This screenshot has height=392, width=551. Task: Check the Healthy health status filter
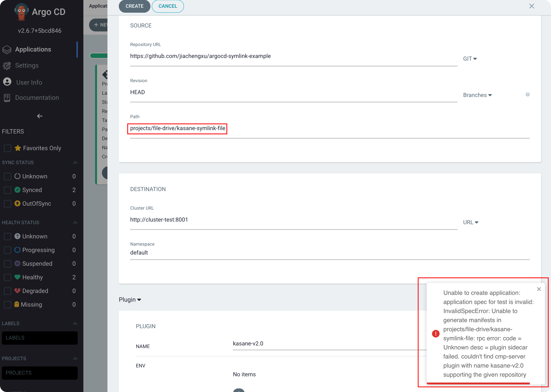coord(8,277)
